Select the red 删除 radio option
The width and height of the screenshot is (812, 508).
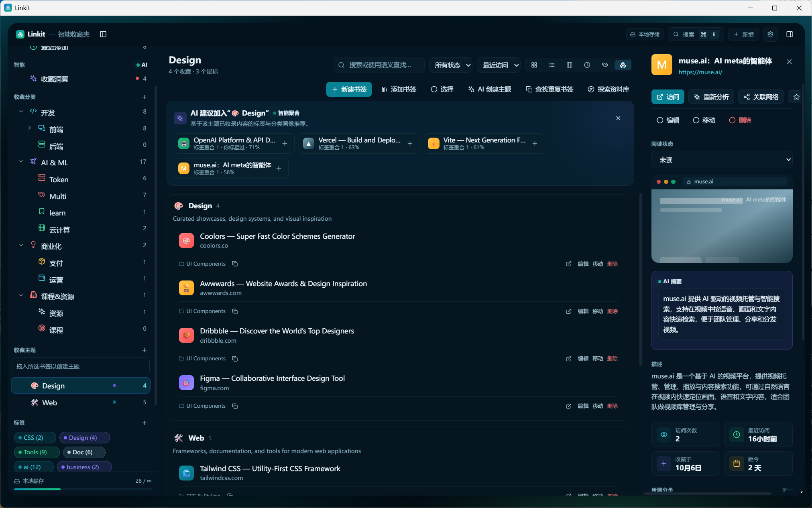pos(741,120)
